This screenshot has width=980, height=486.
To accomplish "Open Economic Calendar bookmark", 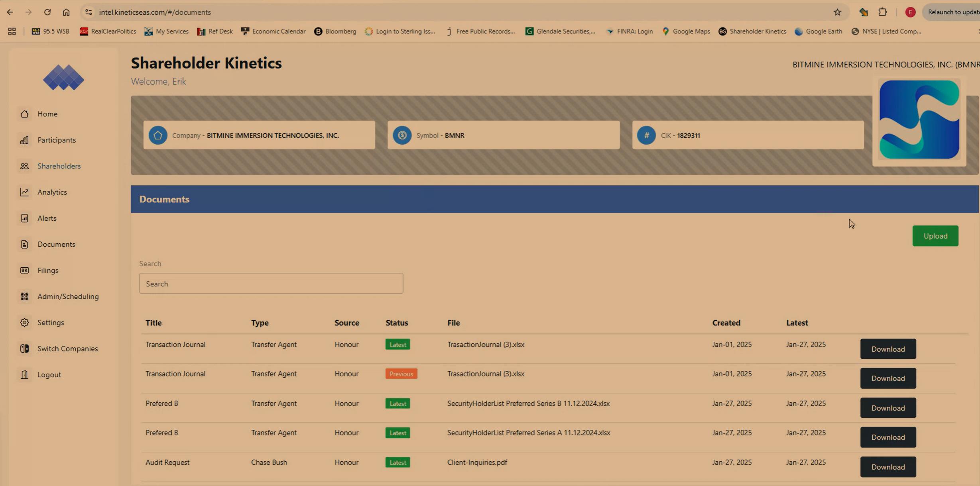I will (273, 31).
